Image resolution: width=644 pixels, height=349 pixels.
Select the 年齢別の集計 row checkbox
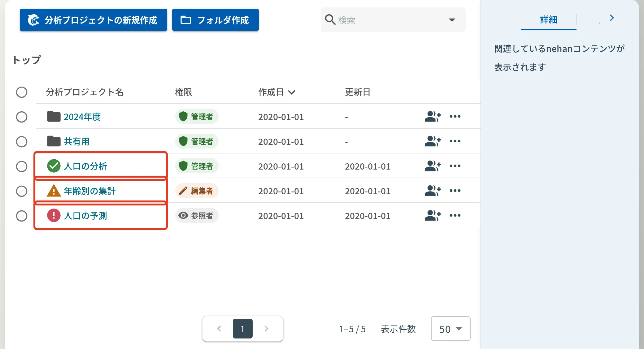tap(22, 191)
